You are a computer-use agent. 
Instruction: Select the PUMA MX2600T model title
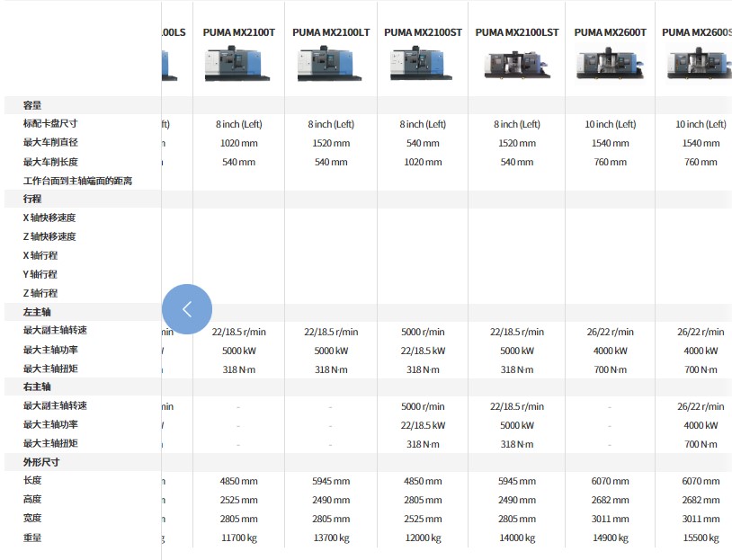coord(611,32)
